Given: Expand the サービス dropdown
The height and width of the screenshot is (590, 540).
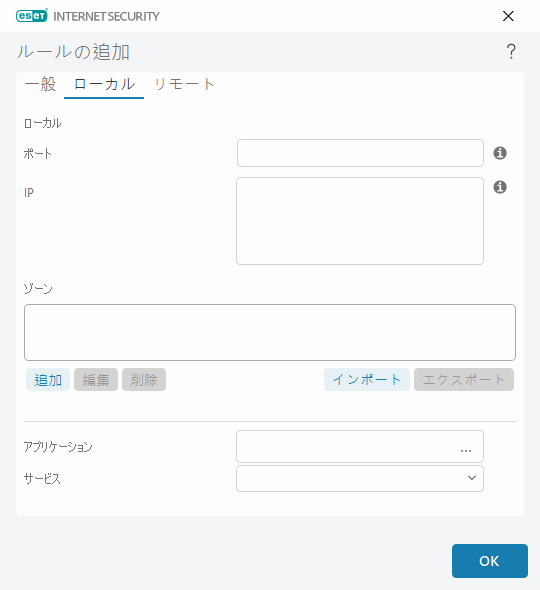Looking at the screenshot, I should [x=360, y=479].
